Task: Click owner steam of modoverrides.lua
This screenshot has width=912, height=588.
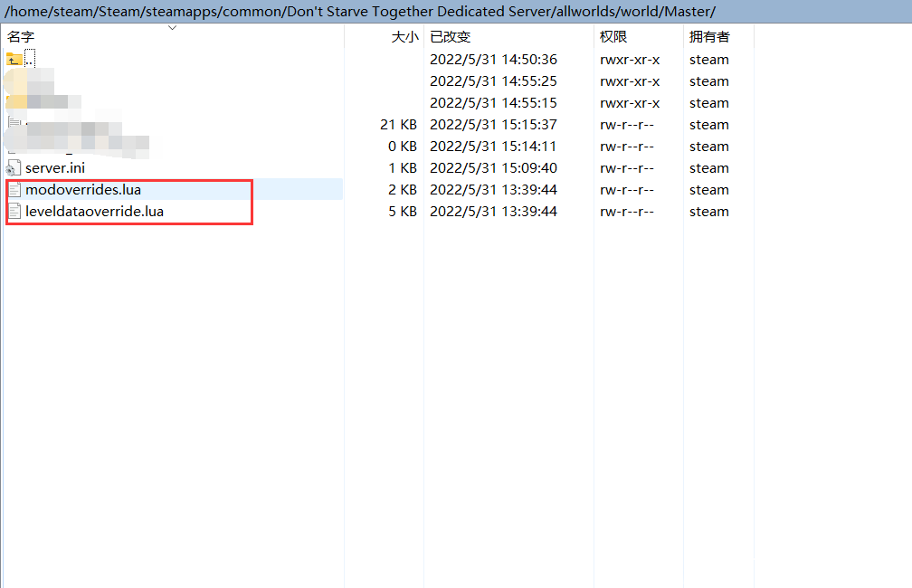Action: click(709, 190)
